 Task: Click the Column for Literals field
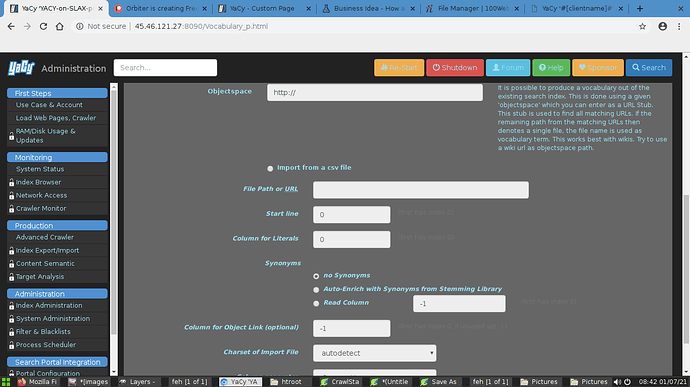pos(352,239)
